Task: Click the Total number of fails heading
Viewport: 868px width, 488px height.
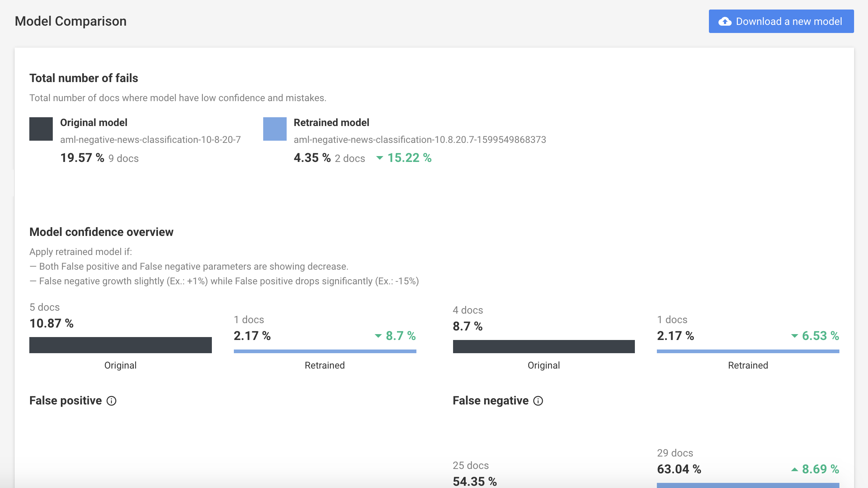Action: pos(84,78)
